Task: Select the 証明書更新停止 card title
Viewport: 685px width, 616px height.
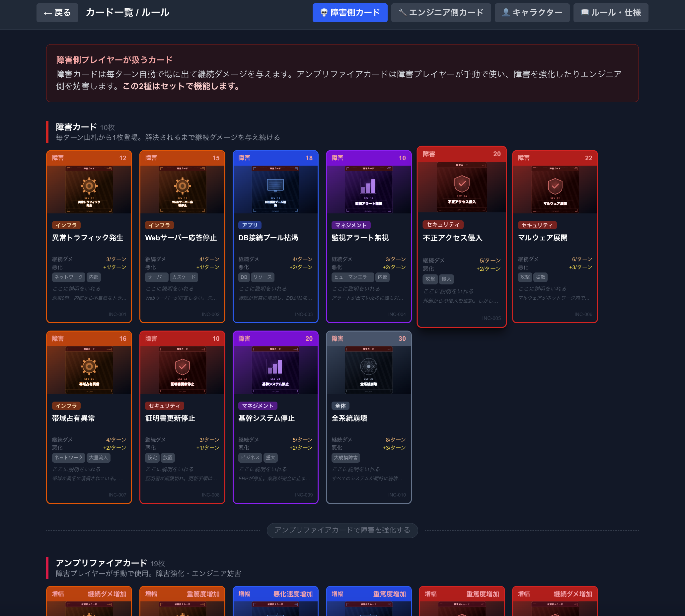Action: (170, 418)
